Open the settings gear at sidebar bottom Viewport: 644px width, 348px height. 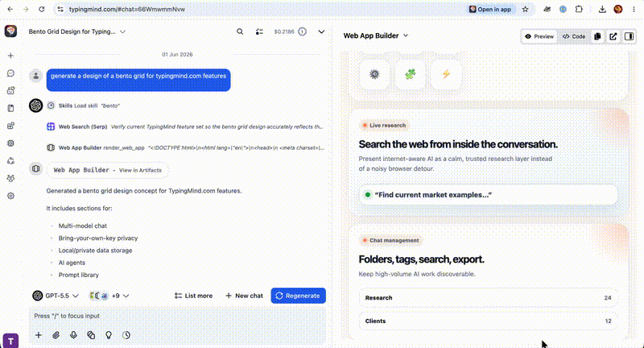(10, 196)
